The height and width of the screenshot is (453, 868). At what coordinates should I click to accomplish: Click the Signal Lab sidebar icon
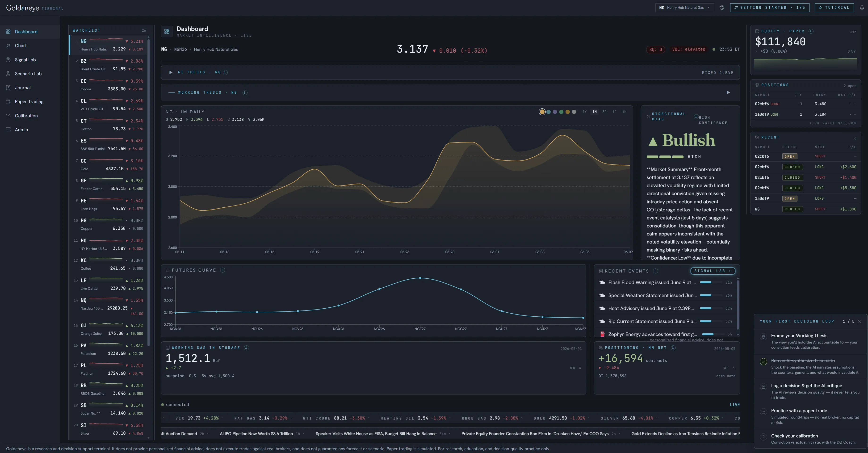8,60
